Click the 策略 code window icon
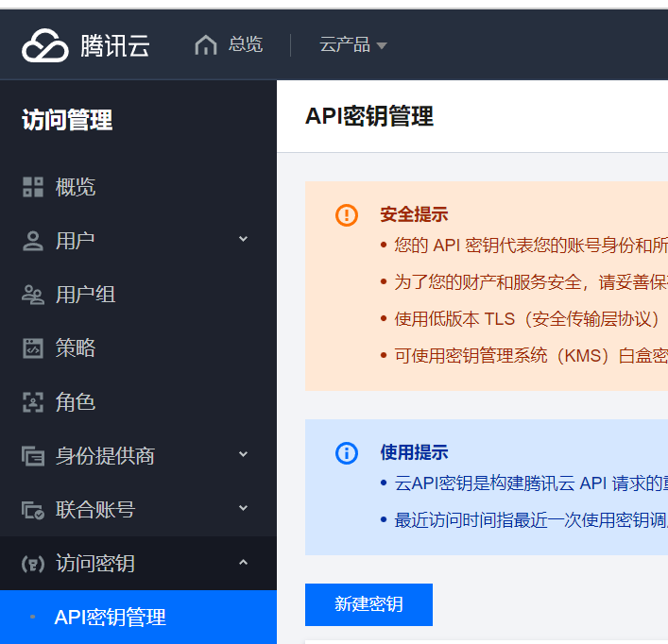Image resolution: width=668 pixels, height=644 pixels. [33, 348]
